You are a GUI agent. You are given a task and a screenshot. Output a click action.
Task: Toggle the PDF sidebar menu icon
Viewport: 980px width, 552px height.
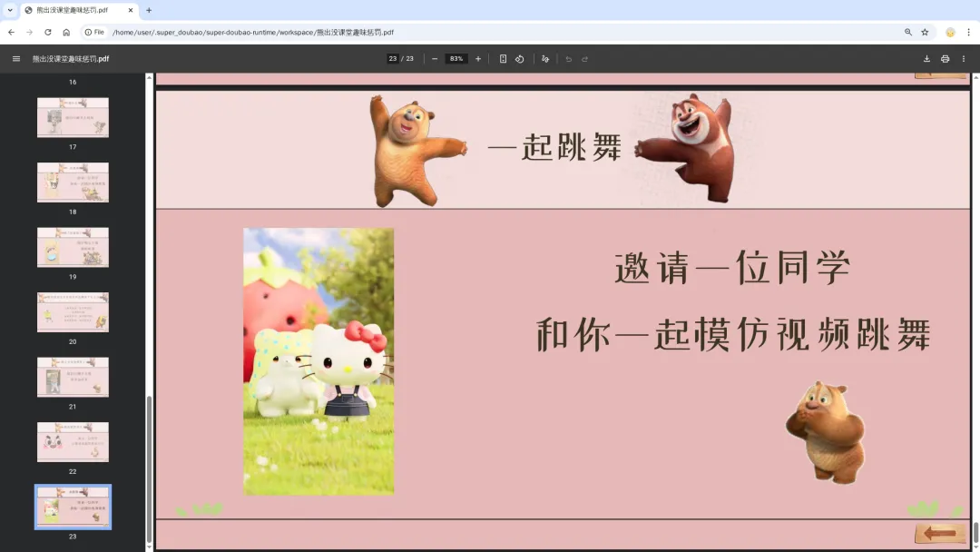16,59
